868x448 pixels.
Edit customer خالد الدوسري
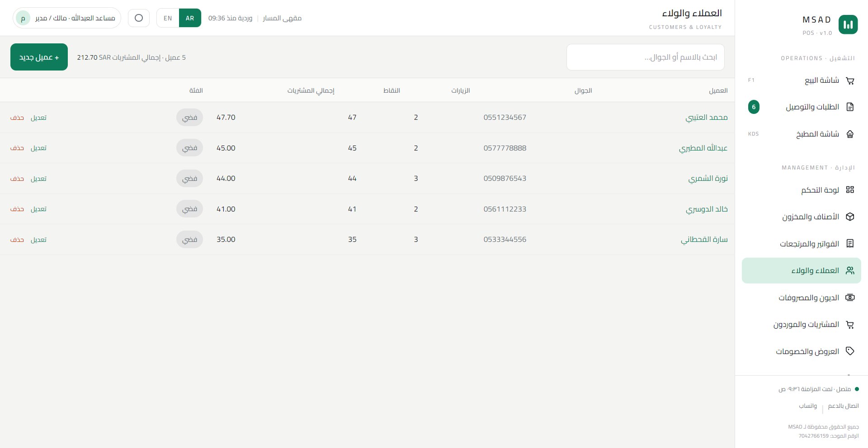tap(38, 209)
